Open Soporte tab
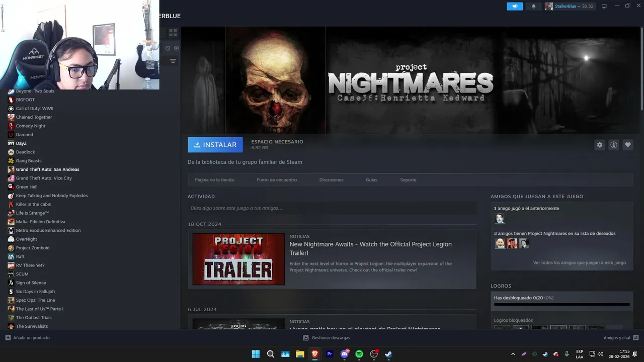This screenshot has height=362, width=644. coord(408,179)
